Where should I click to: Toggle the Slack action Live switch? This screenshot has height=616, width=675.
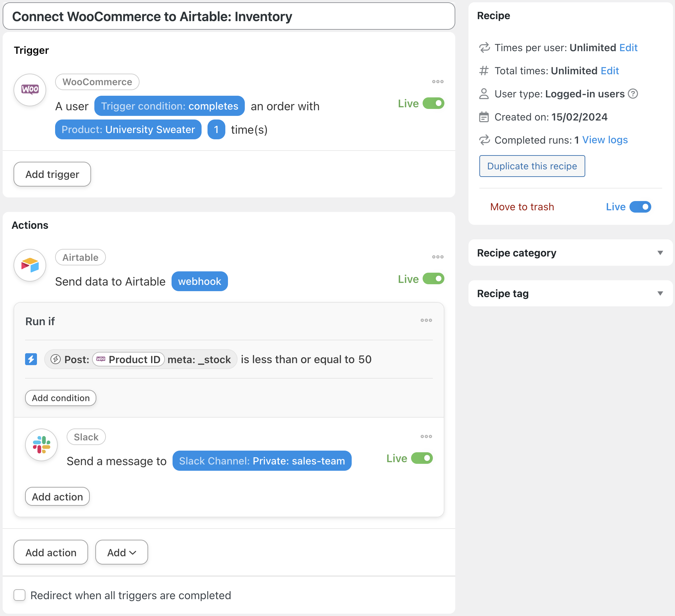pos(422,458)
